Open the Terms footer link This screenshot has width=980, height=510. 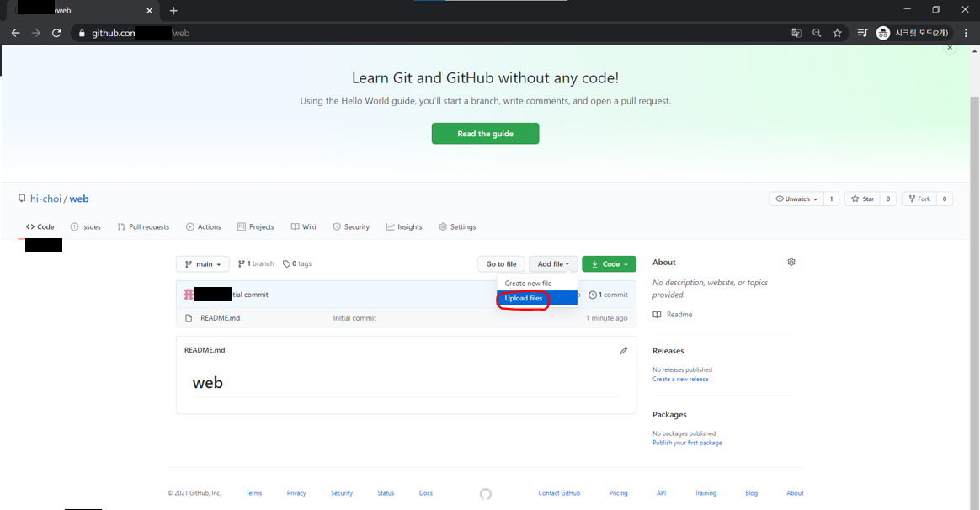tap(253, 493)
